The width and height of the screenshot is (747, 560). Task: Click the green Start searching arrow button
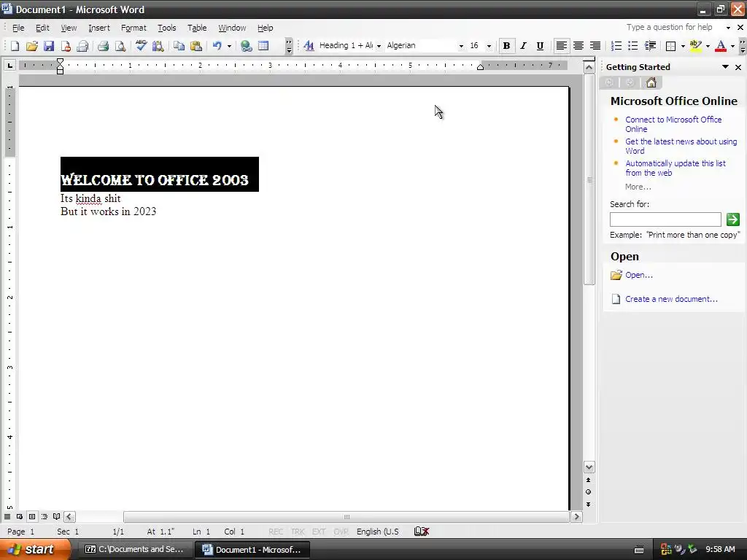pos(732,219)
